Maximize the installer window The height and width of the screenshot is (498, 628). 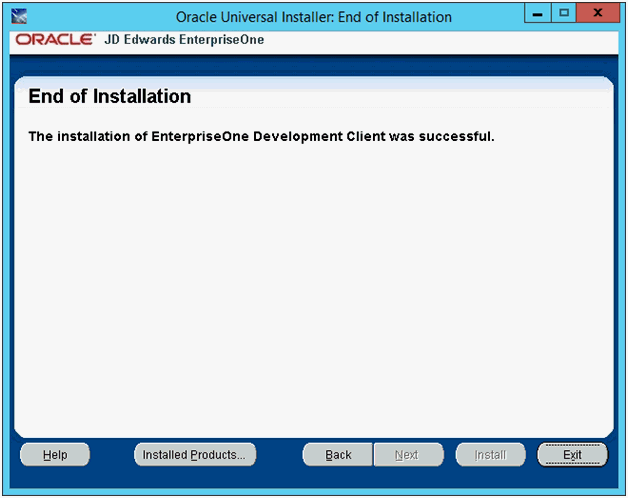point(564,14)
